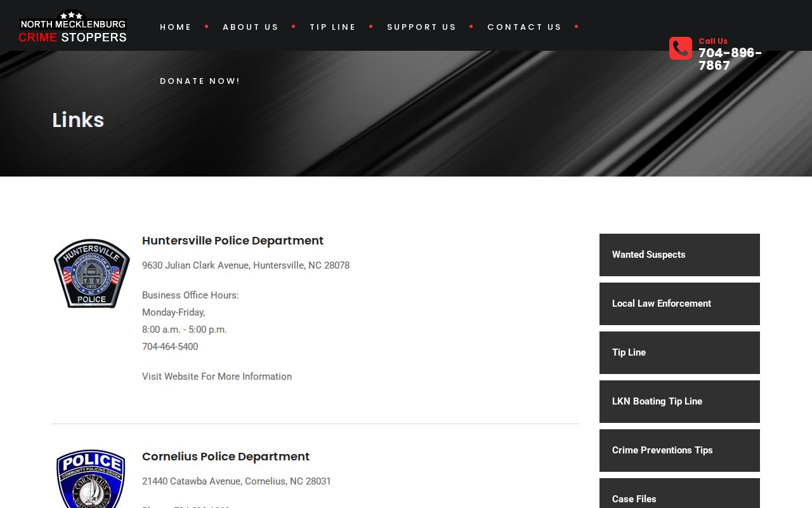Click the red phone icon
Viewport: 812px width, 508px height.
click(x=681, y=48)
